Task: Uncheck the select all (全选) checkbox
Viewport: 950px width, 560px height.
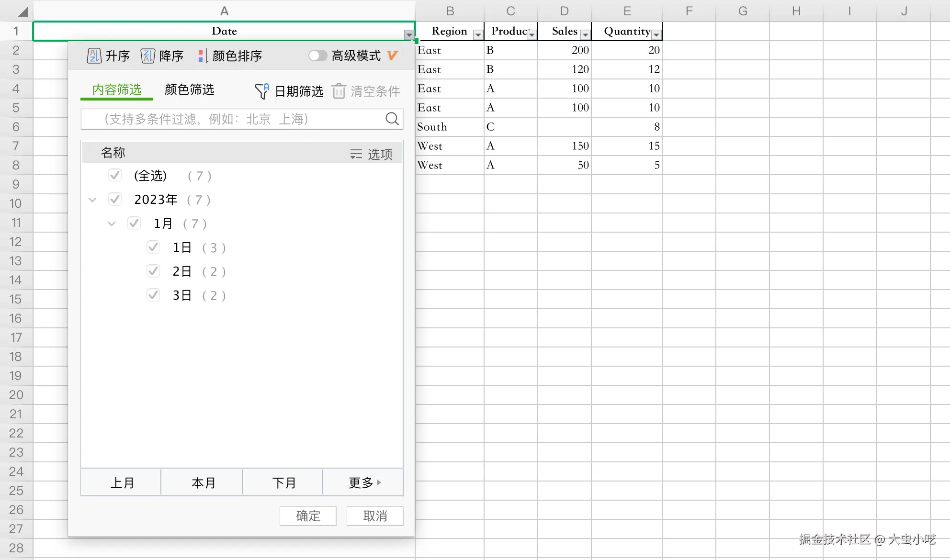Action: pos(115,176)
